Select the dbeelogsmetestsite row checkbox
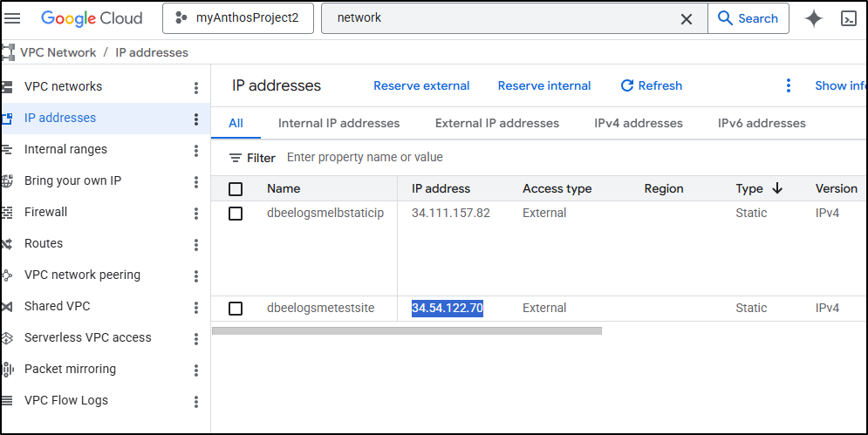 pos(236,308)
